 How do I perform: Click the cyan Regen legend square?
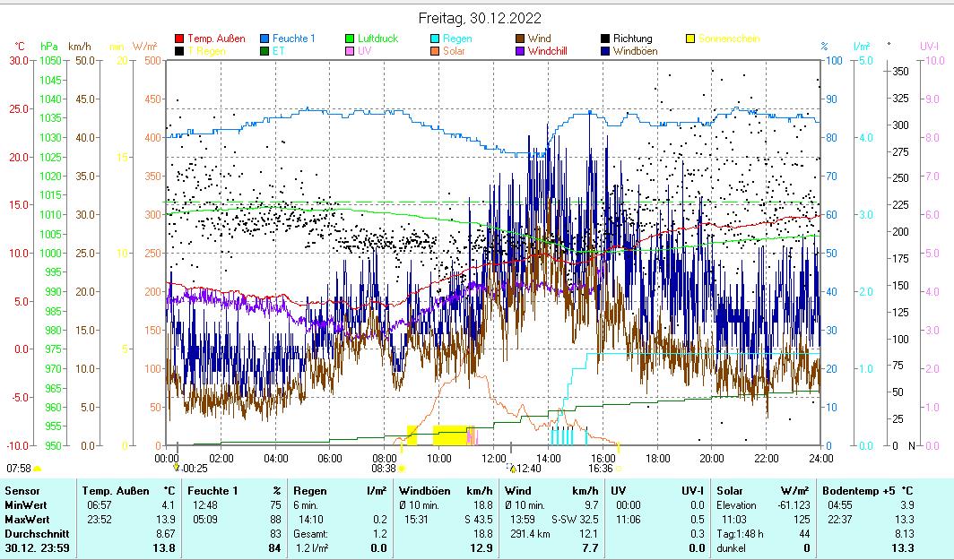[x=435, y=39]
